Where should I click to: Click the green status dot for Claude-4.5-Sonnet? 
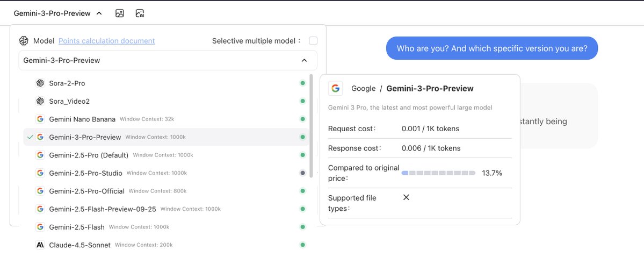click(x=303, y=245)
